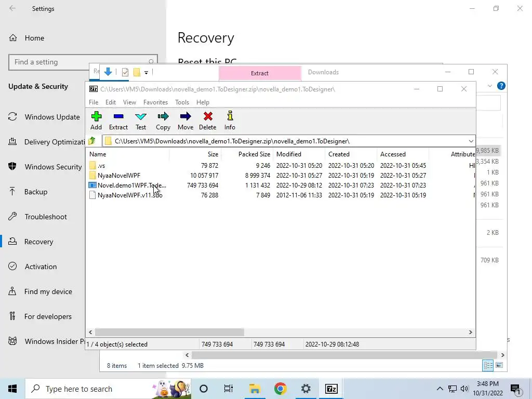Switch to File Explorer on the taskbar

point(255,389)
